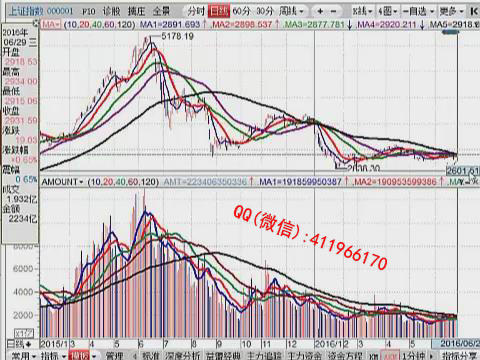Screen dimensions: 480x360
Task: Select the highlighted 日线 daily period
Action: 219,11
